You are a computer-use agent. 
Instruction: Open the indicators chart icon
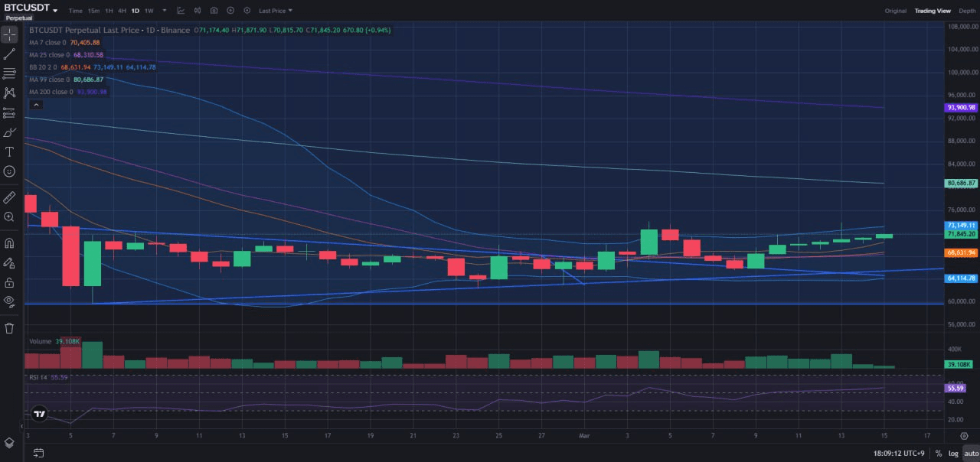click(x=181, y=11)
